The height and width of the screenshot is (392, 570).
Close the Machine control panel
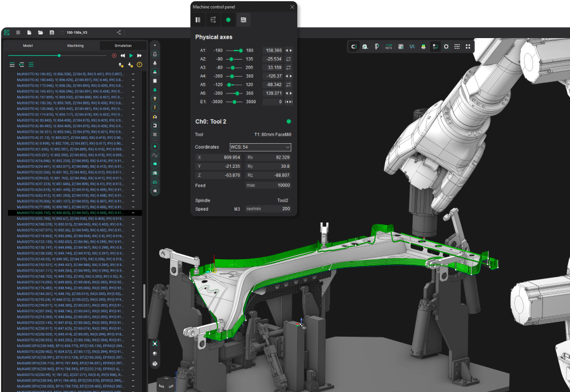coord(292,7)
